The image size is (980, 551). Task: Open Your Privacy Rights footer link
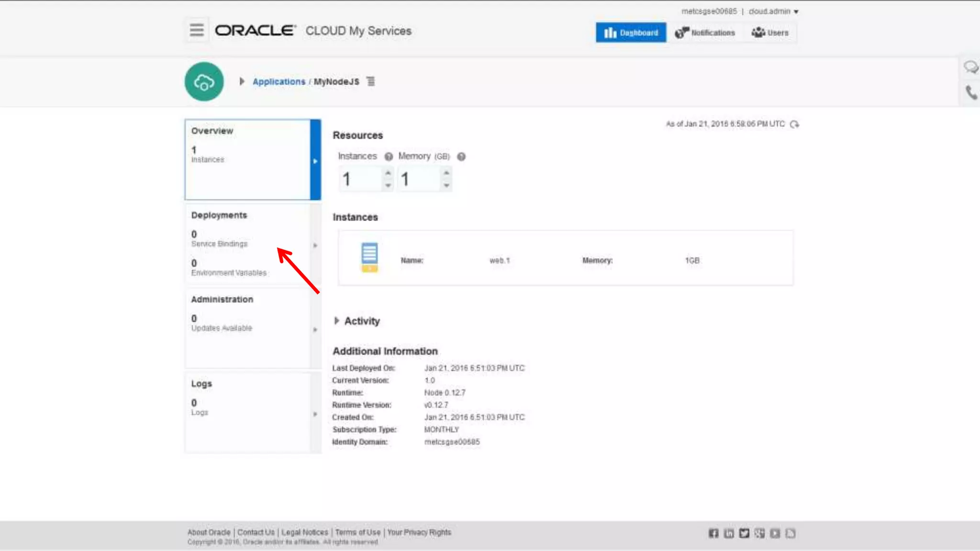tap(419, 532)
